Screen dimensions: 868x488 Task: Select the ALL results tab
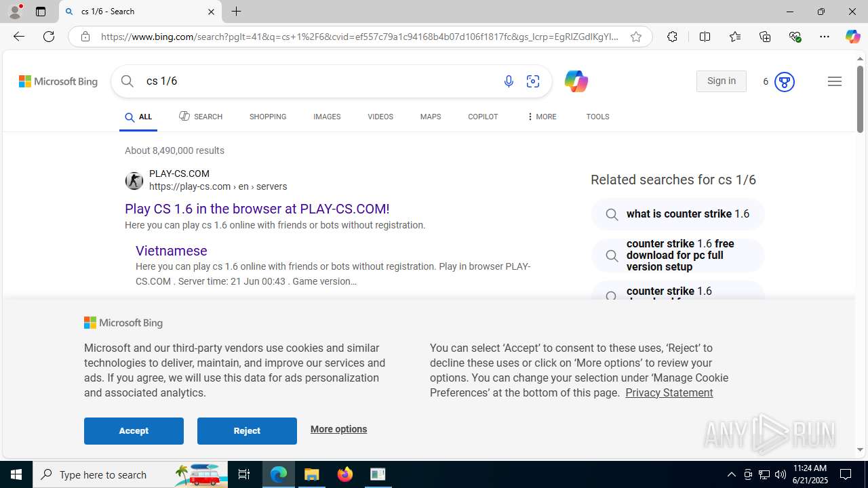138,117
